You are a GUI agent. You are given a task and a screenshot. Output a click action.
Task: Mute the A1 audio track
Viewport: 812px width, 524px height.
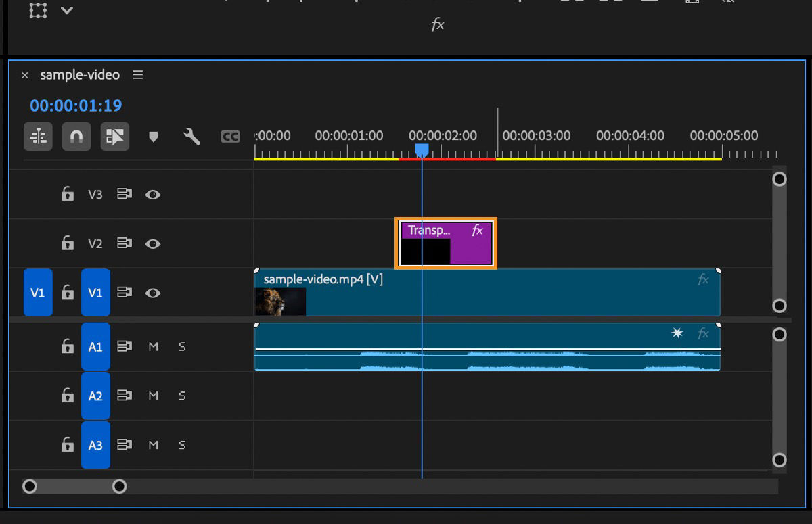153,346
